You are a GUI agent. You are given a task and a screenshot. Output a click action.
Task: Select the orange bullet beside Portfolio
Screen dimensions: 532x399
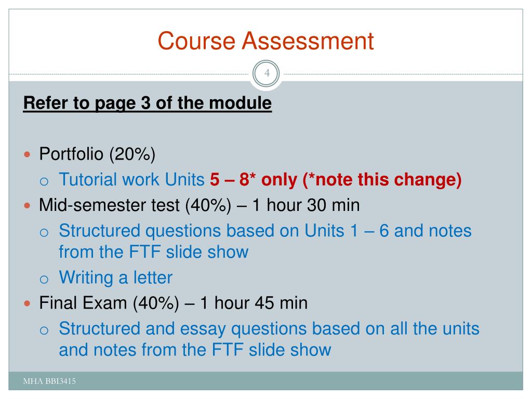click(27, 155)
